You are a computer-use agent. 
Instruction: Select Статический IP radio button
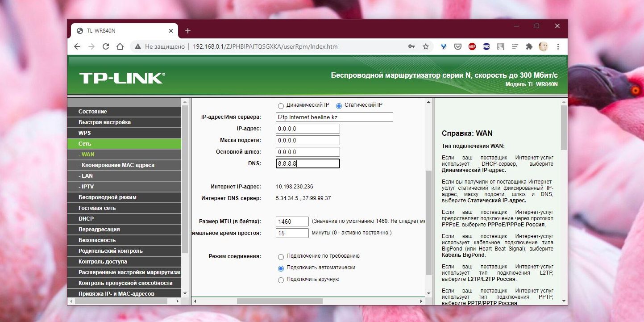pyautogui.click(x=339, y=106)
